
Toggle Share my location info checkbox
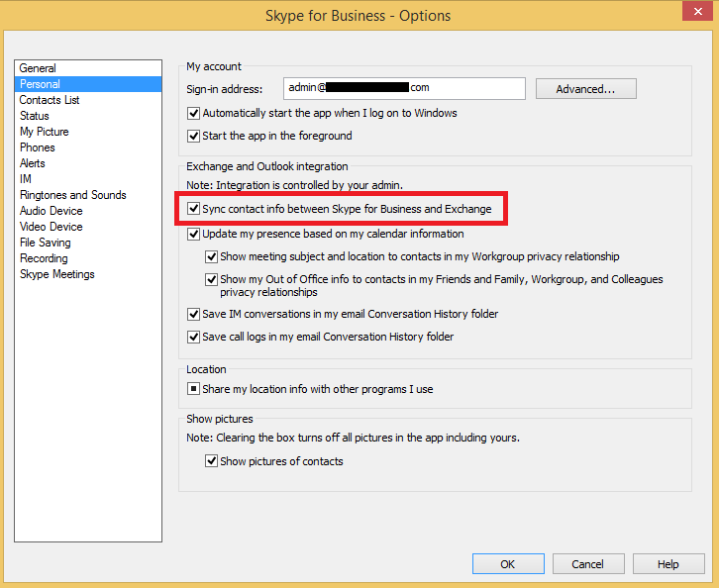[193, 389]
